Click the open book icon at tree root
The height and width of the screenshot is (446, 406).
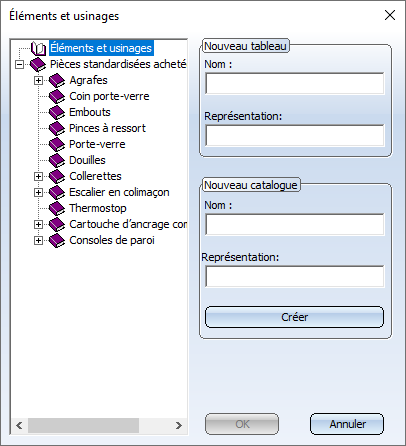(38, 48)
